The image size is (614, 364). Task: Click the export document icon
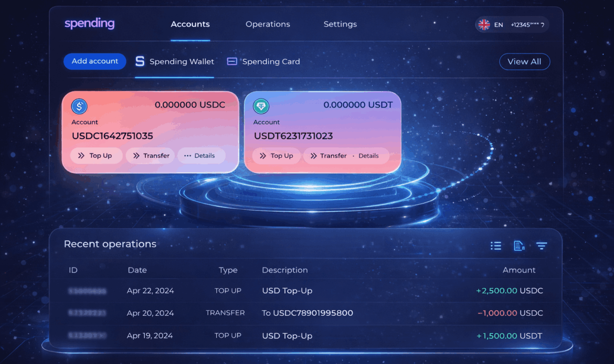[x=518, y=245]
